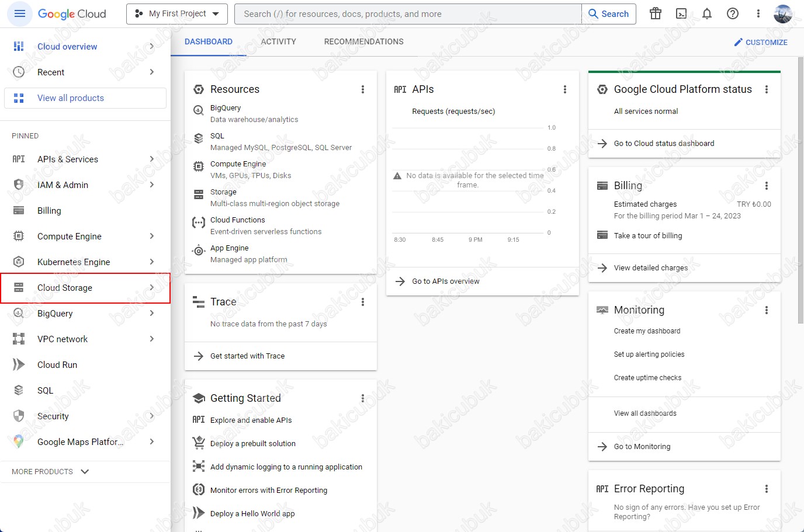
Task: Expand the MORE PRODUCTS section
Action: [x=50, y=471]
